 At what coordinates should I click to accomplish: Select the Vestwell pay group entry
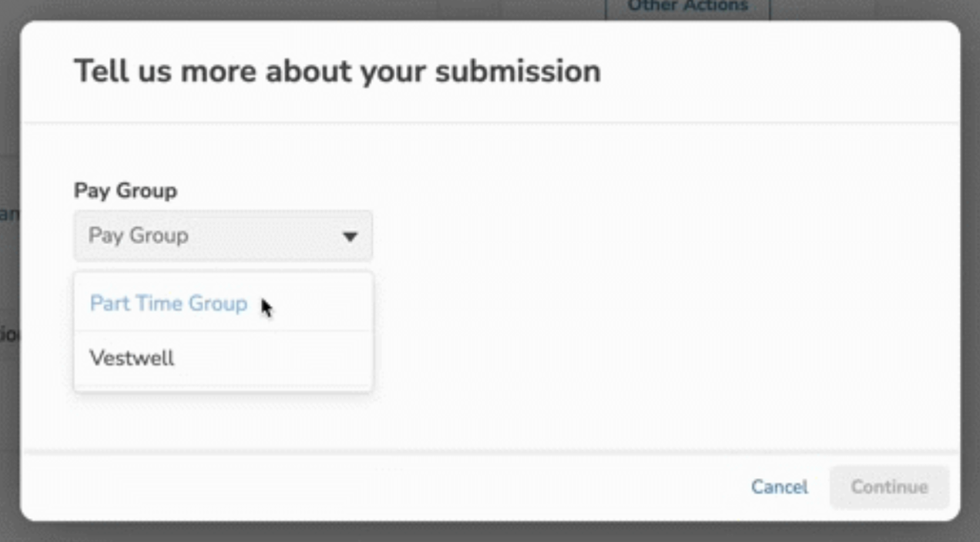tap(133, 358)
